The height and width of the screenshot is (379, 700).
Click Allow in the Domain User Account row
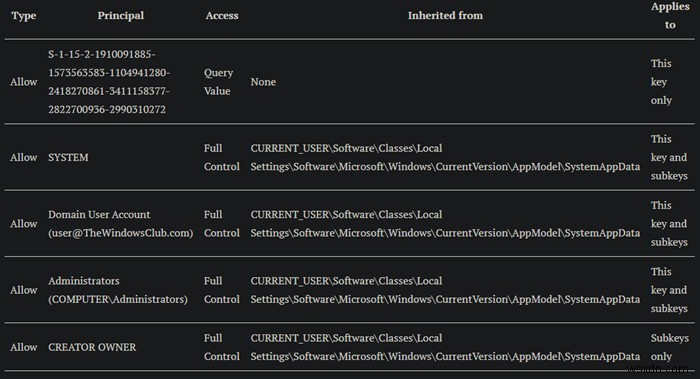coord(24,224)
